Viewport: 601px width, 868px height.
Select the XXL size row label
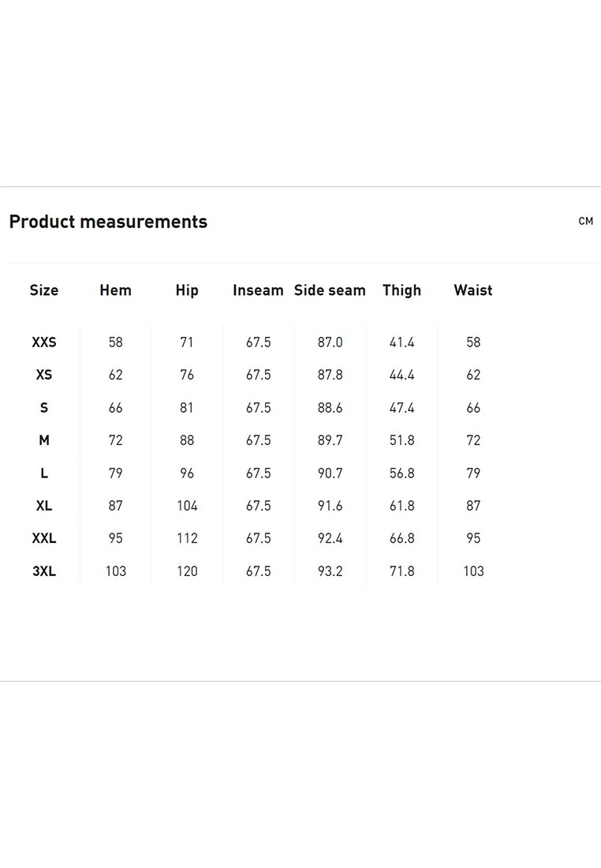click(43, 539)
